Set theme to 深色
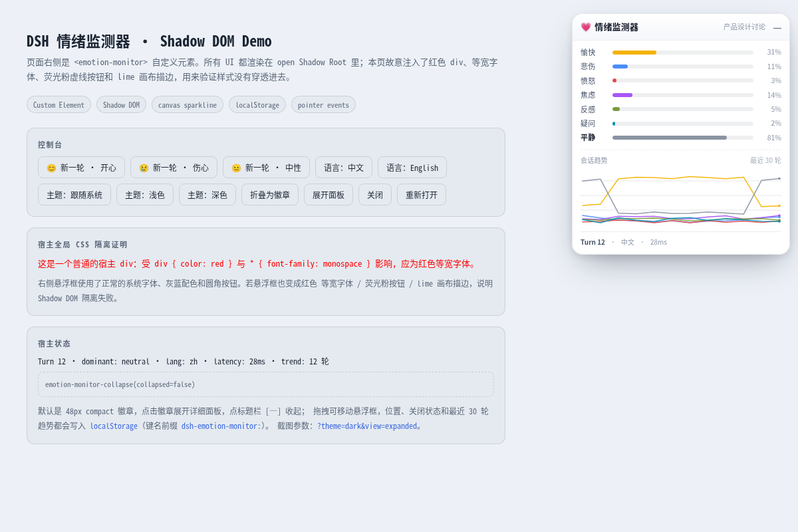 click(x=207, y=195)
